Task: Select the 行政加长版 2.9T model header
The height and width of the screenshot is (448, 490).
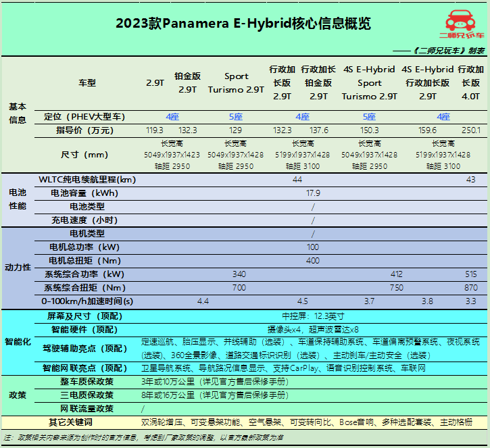Action: point(283,83)
